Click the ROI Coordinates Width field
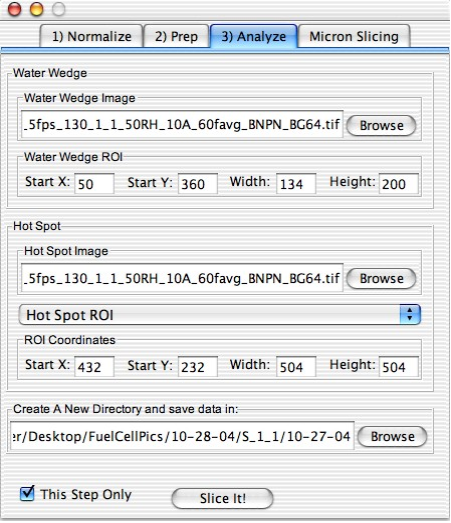Image resolution: width=451 pixels, height=523 pixels. point(296,367)
